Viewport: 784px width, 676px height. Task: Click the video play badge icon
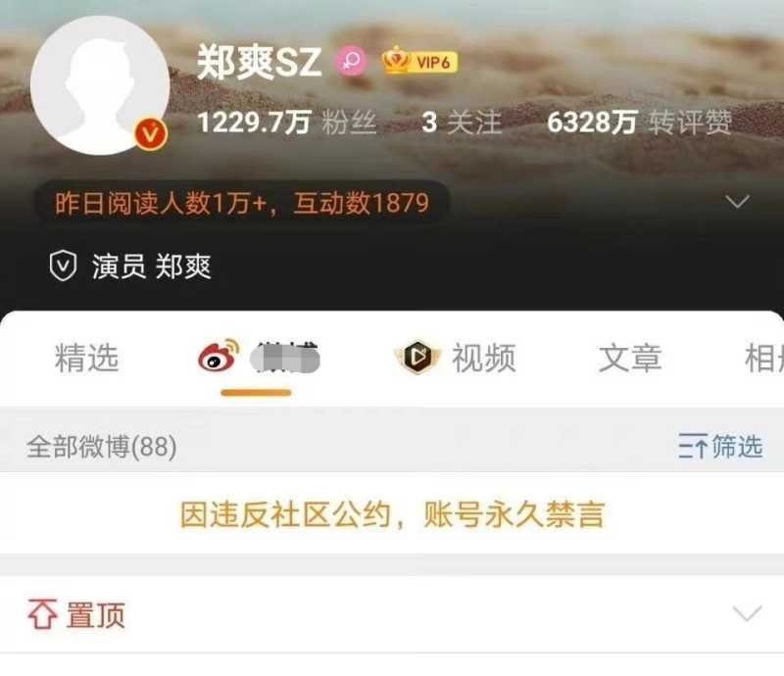tap(418, 357)
